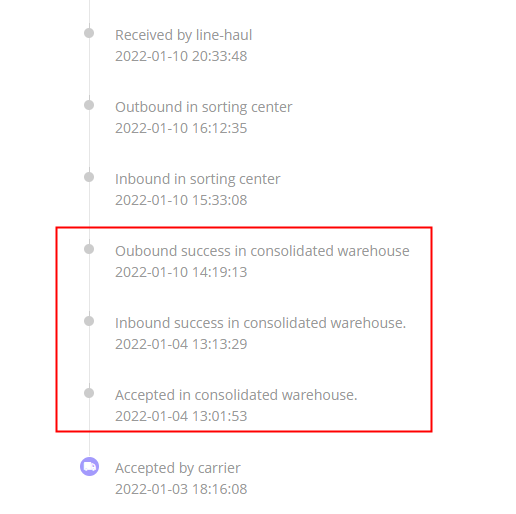Click the purple truck carrier icon
Image resolution: width=516 pixels, height=514 pixels.
tap(89, 466)
